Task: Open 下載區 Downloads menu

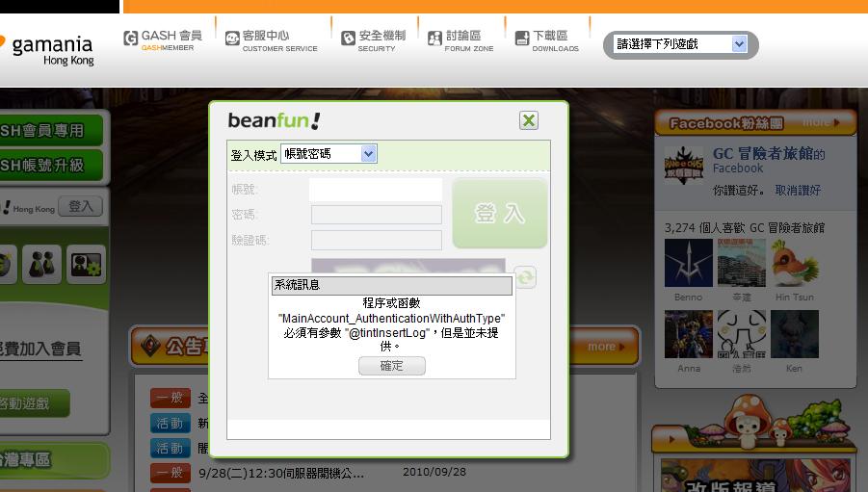Action: pos(550,36)
